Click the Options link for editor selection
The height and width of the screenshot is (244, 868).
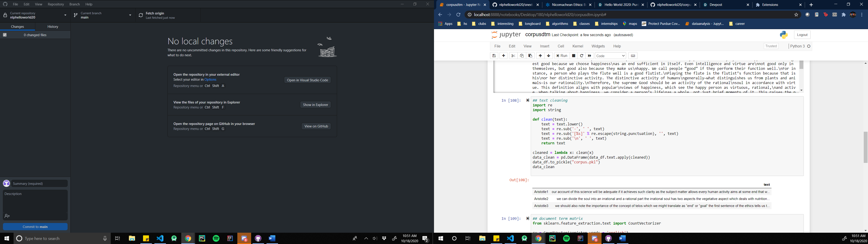tap(210, 80)
